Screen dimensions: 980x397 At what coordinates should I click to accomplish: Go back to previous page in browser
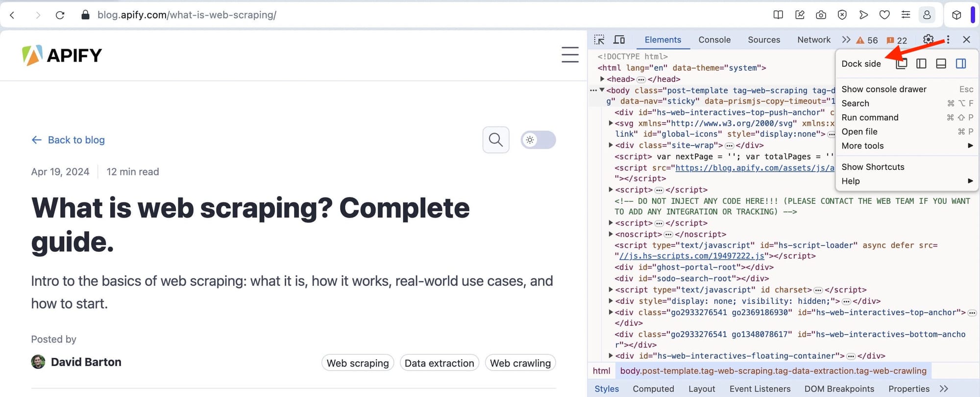point(13,15)
